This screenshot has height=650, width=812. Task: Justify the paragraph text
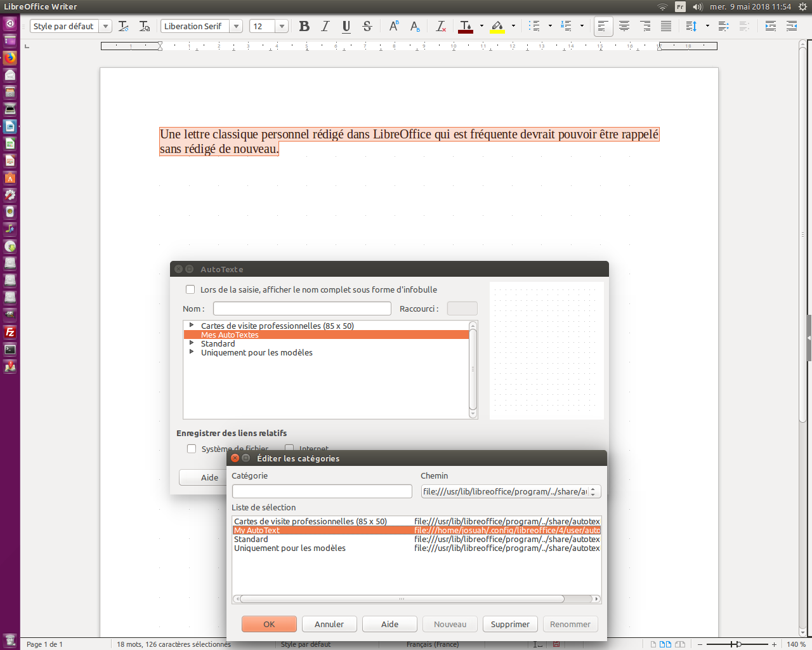click(666, 26)
